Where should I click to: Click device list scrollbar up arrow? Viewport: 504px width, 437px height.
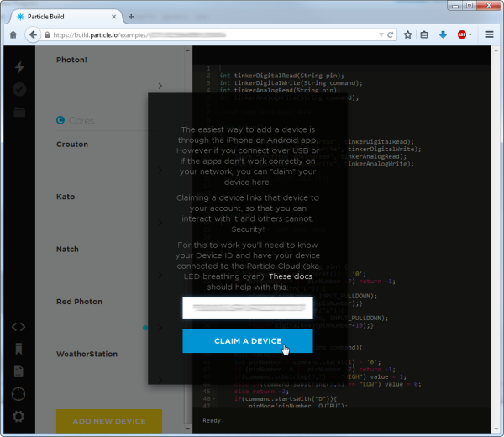[x=188, y=50]
